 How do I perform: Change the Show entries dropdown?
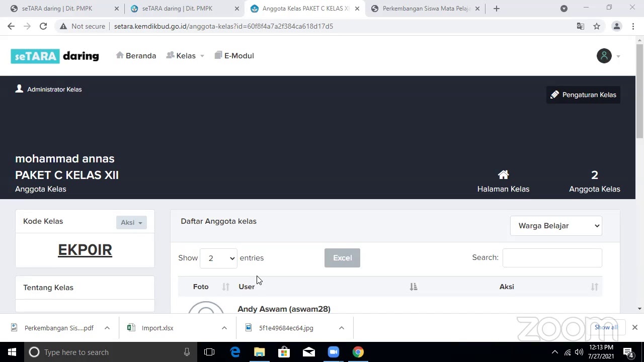pos(218,258)
